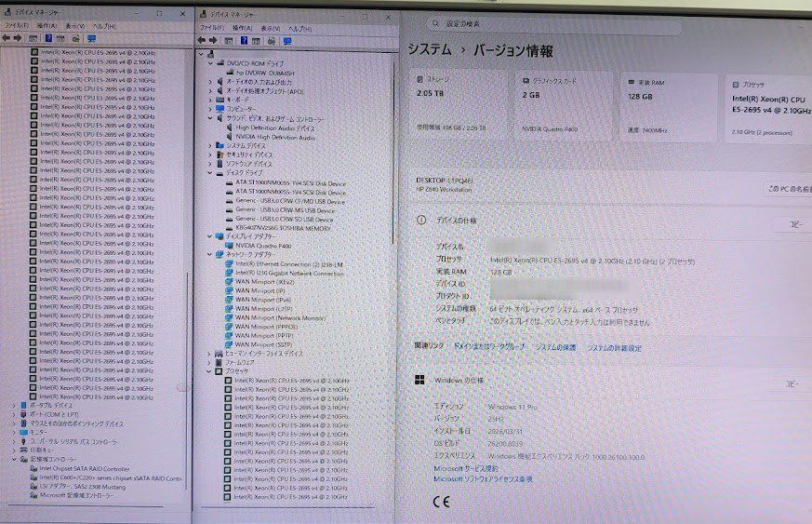Click Forward arrow in left Device Manager toolbar
The height and width of the screenshot is (524, 812).
(x=18, y=38)
